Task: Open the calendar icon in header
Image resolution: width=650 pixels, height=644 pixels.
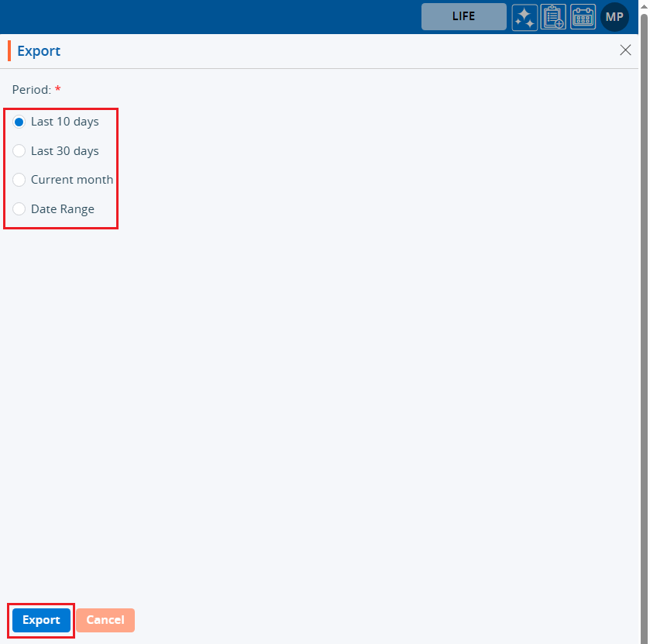Action: click(583, 17)
